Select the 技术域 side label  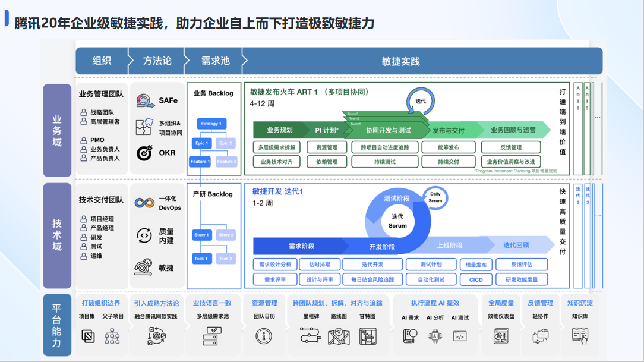click(x=57, y=235)
